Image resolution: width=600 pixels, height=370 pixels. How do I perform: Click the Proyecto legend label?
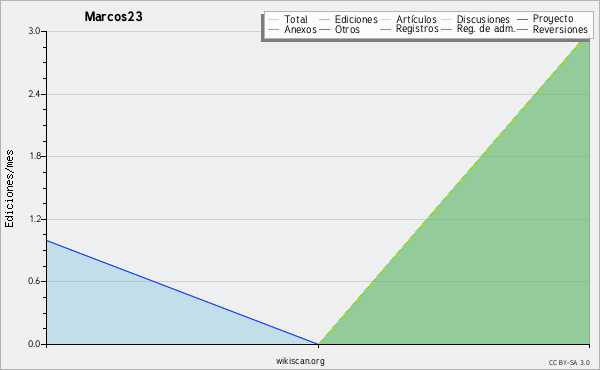553,19
